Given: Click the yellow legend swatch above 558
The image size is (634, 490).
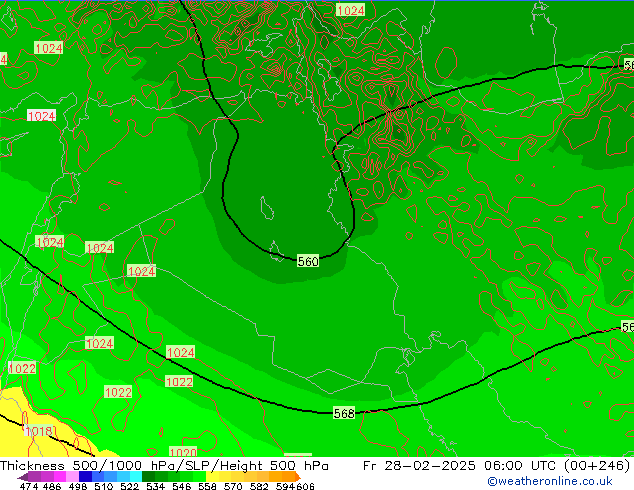Looking at the screenshot, I should coord(212,476).
